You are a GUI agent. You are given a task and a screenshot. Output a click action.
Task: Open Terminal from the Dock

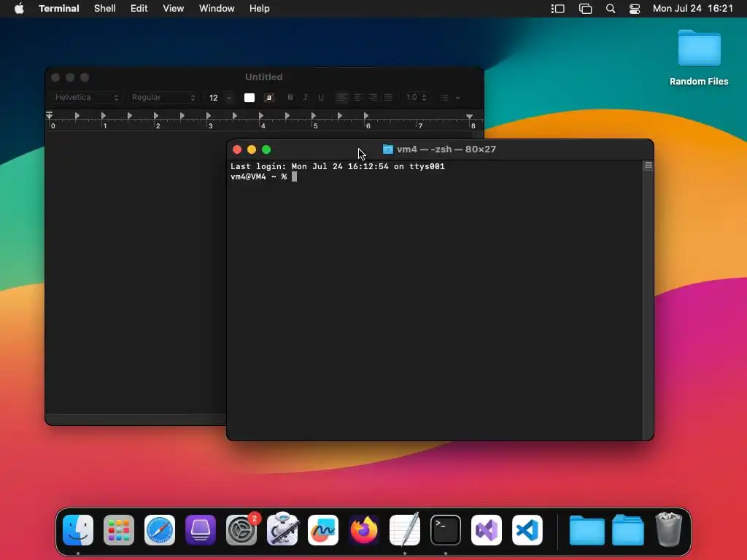tap(446, 530)
